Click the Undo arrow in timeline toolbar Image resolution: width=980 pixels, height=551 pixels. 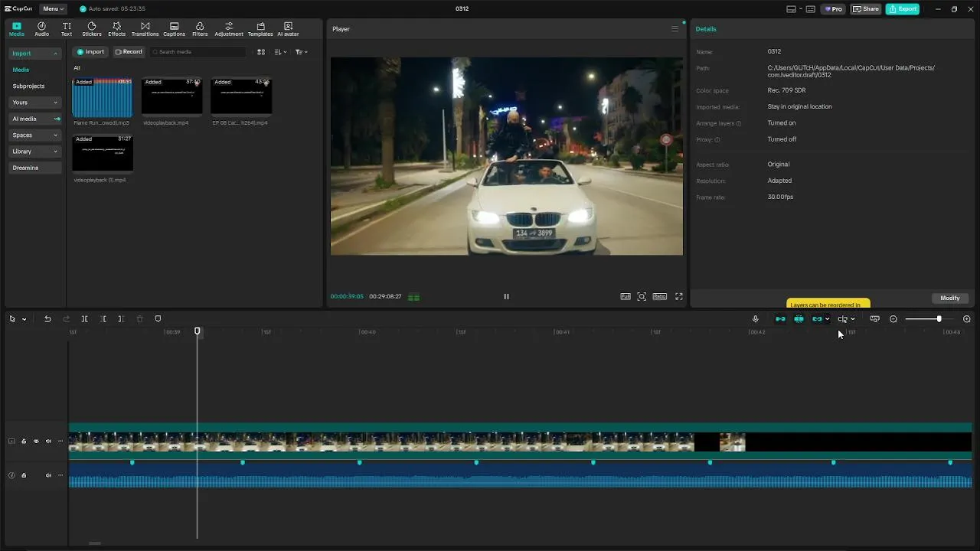point(47,319)
